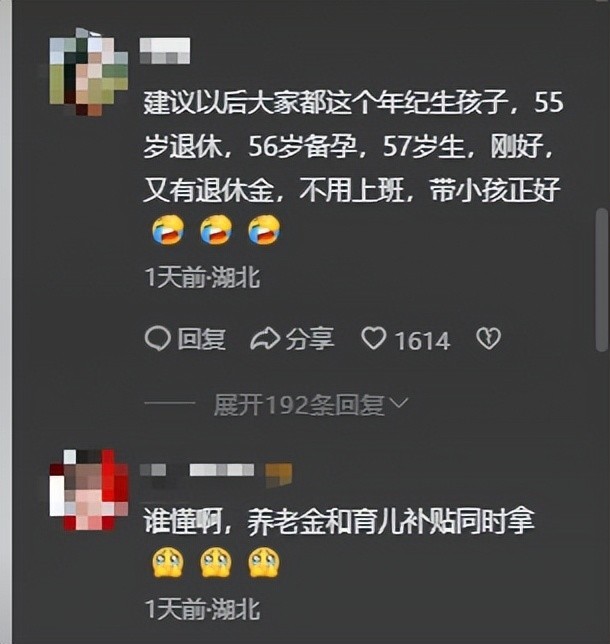The height and width of the screenshot is (644, 610).
Task: Click the second commenter's blurred username
Action: tap(197, 470)
